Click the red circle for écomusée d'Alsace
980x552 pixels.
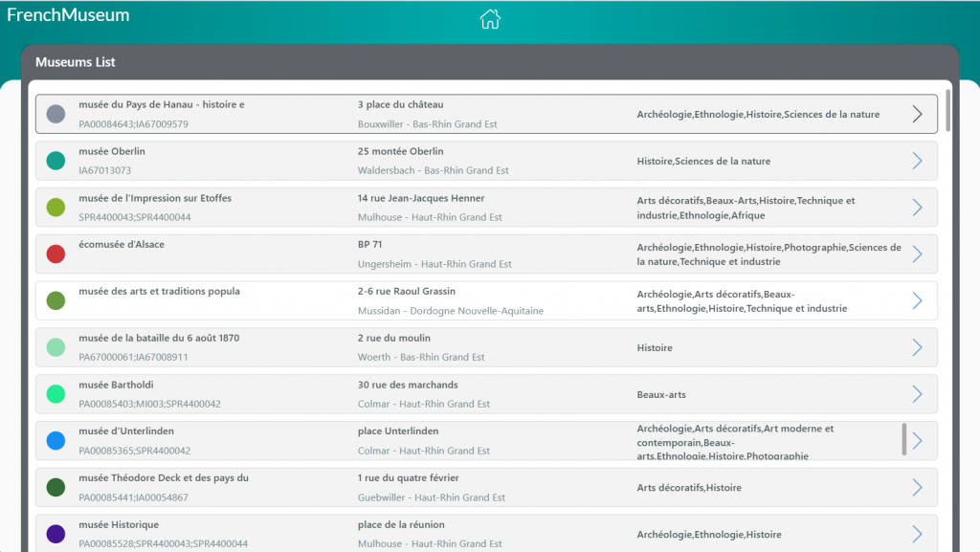click(x=56, y=254)
